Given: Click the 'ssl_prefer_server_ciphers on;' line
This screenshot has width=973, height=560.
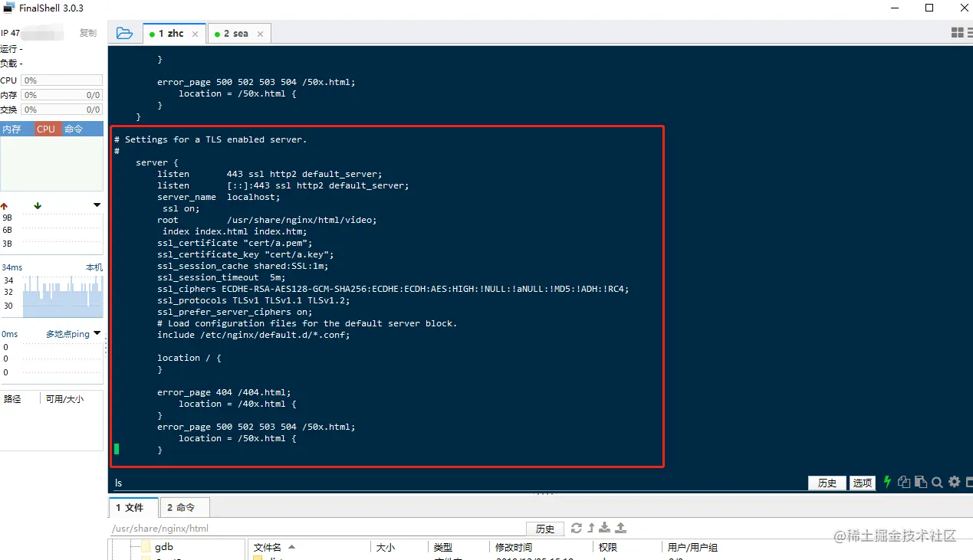Looking at the screenshot, I should [x=235, y=312].
